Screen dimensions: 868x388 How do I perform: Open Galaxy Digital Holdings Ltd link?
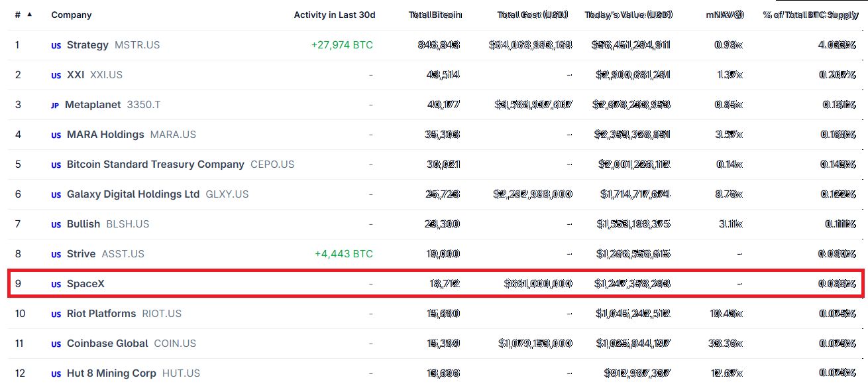pos(133,194)
